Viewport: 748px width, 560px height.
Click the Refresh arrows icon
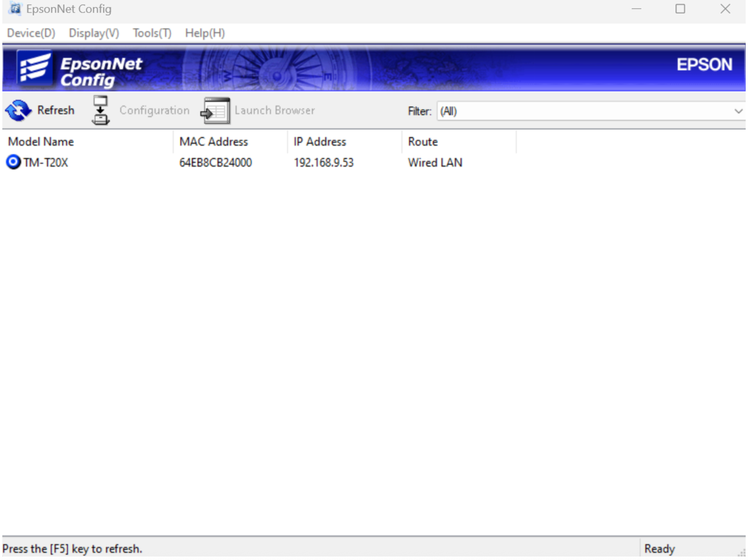(x=18, y=111)
